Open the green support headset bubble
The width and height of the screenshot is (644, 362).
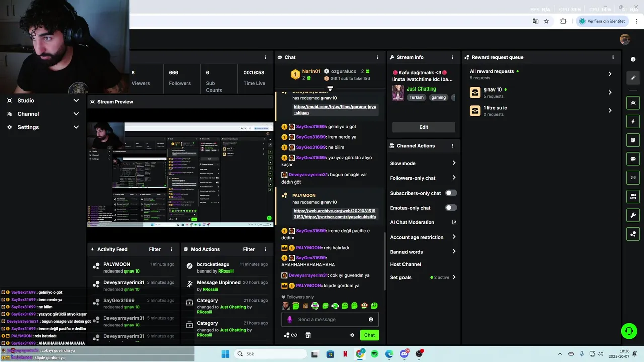tap(629, 331)
